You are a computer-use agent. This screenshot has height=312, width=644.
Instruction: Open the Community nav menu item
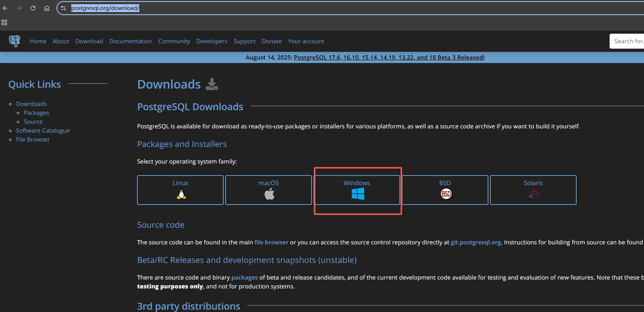[x=174, y=41]
